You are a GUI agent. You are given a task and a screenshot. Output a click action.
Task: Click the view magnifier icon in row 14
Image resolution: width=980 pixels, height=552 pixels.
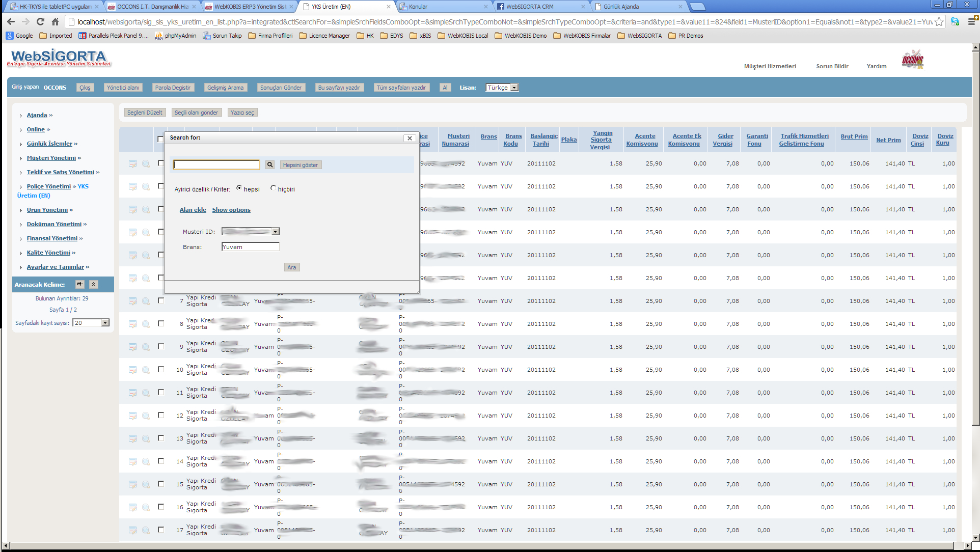tap(146, 461)
